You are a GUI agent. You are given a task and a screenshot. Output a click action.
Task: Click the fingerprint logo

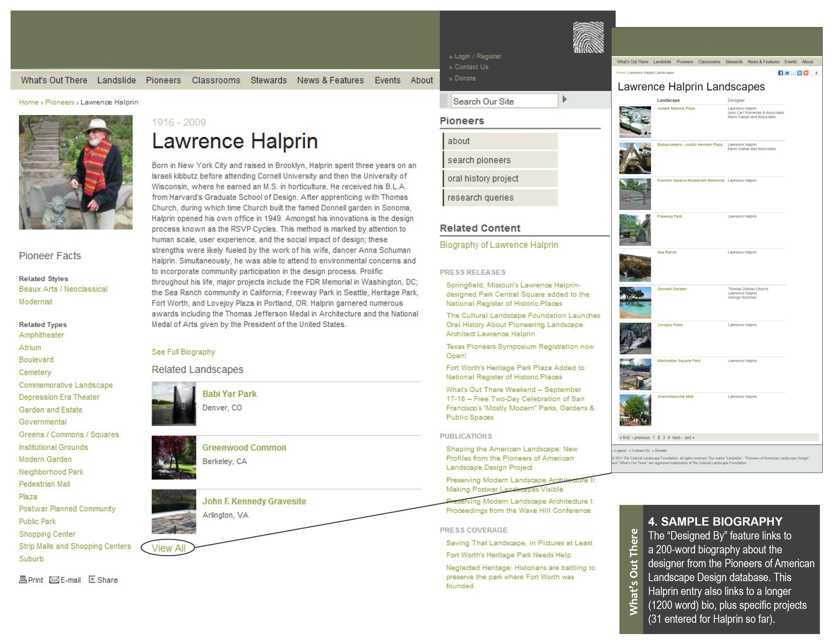click(x=588, y=37)
